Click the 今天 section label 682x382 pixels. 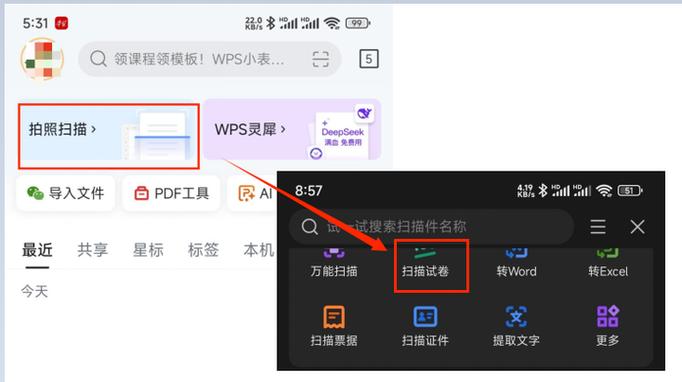click(x=34, y=291)
